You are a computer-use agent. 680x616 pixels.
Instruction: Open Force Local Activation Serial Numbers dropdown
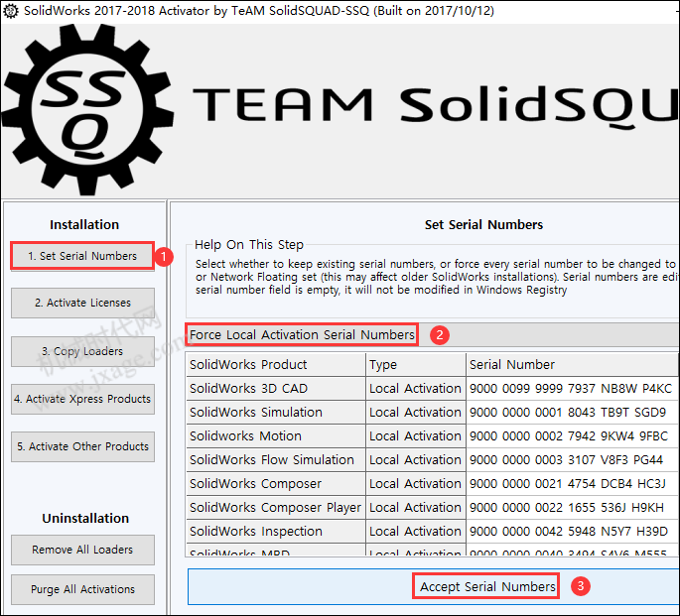click(433, 335)
